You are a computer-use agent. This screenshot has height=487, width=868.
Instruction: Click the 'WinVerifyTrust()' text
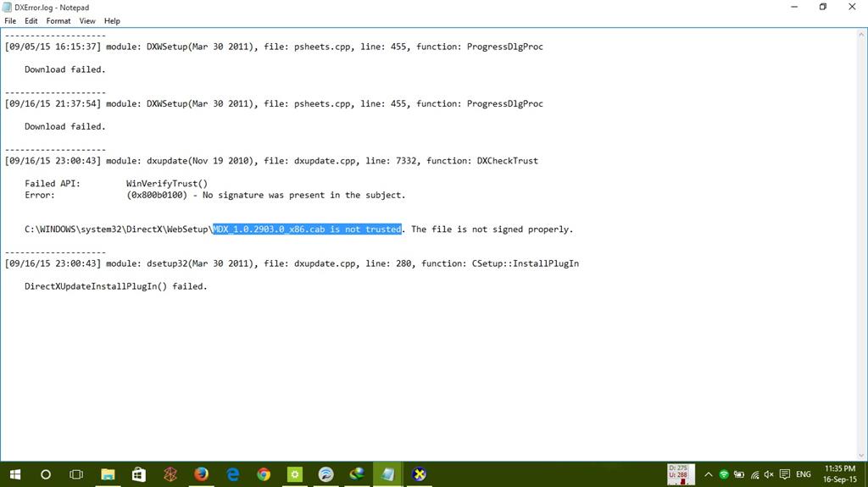[x=167, y=184]
